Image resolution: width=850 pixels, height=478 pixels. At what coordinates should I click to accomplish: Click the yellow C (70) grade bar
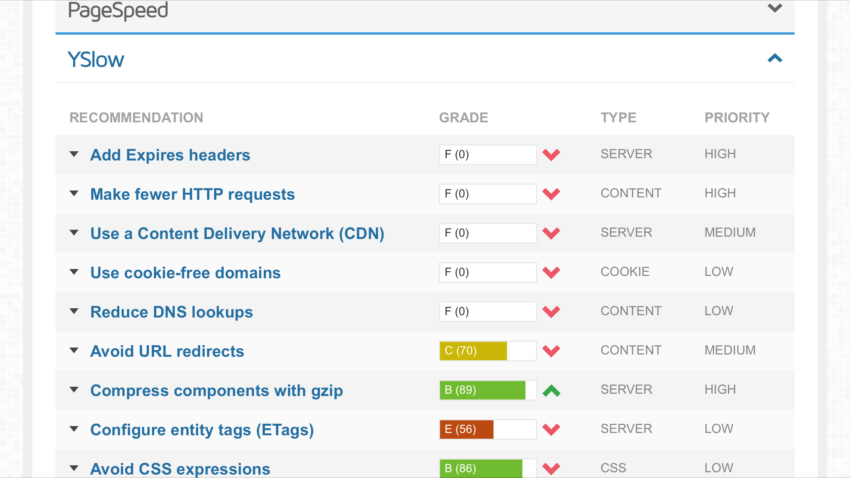click(487, 351)
